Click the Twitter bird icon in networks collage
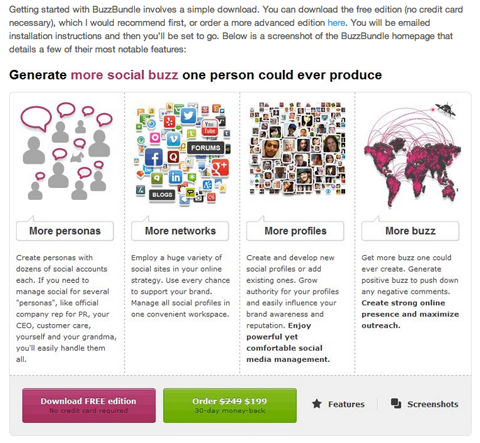Screen dimensions: 480x443 point(188,115)
